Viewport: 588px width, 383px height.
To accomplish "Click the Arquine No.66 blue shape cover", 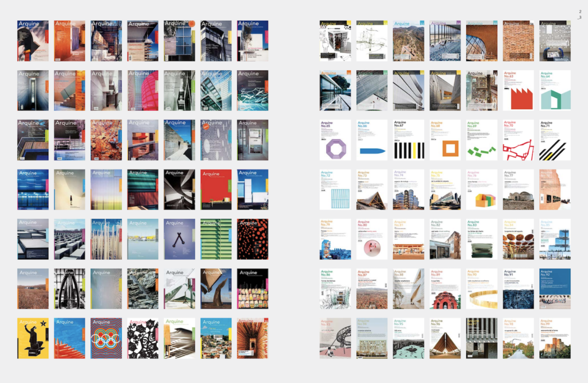I will (372, 140).
